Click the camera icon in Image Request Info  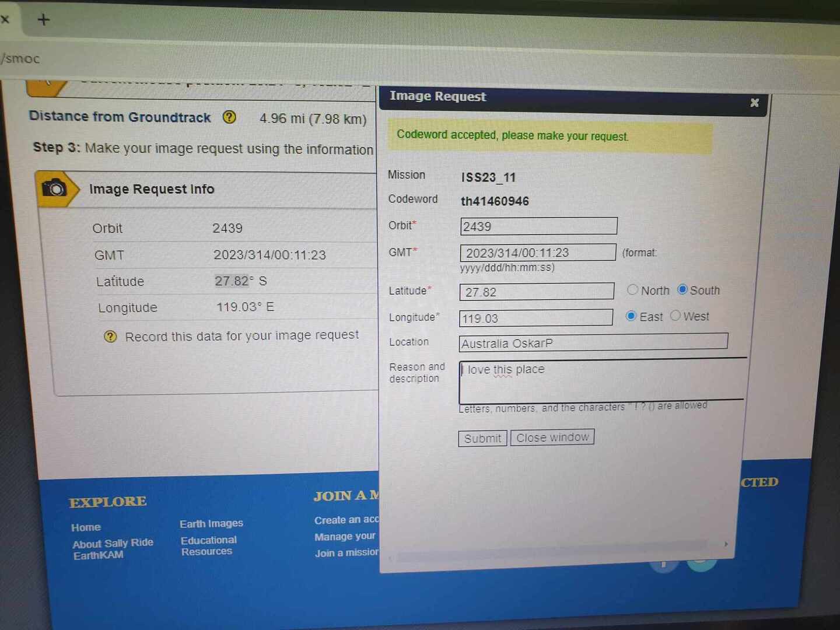(55, 188)
